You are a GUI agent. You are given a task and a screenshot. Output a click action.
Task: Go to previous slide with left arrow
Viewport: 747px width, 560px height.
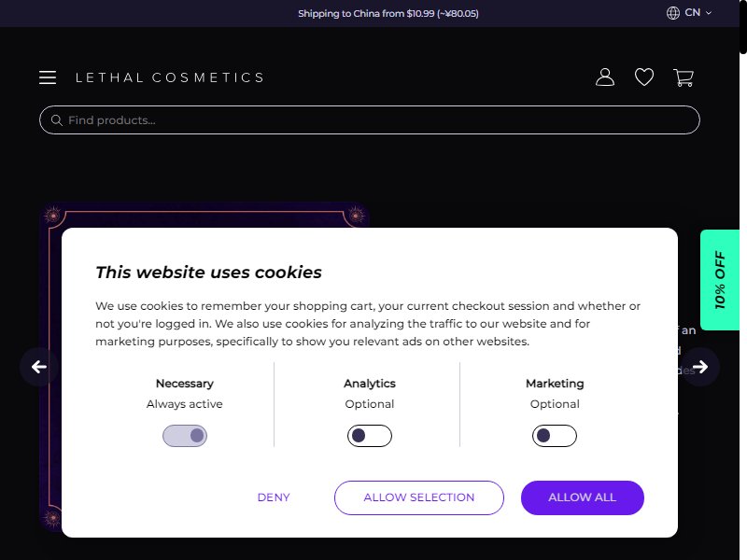click(x=39, y=366)
